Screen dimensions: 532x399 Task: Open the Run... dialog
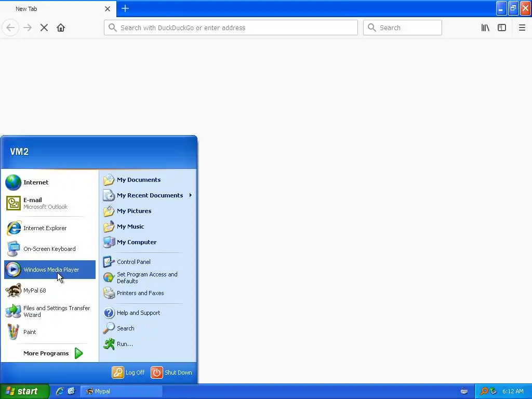click(148, 344)
